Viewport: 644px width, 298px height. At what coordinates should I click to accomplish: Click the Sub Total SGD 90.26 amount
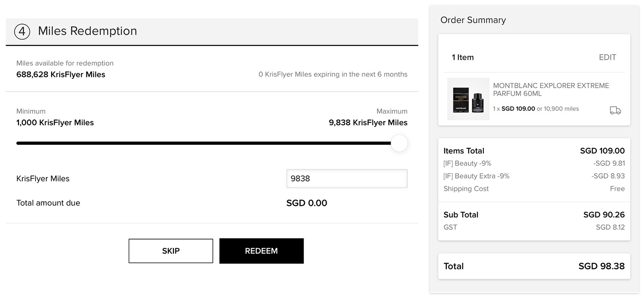(604, 215)
